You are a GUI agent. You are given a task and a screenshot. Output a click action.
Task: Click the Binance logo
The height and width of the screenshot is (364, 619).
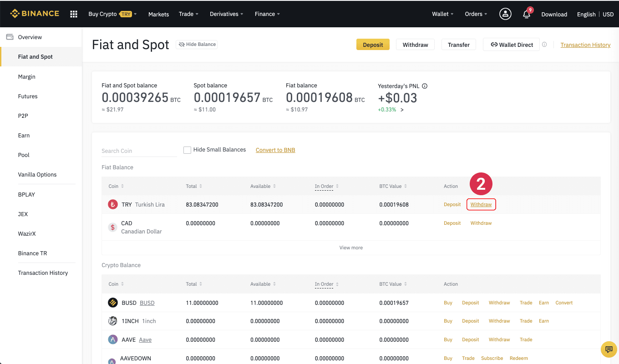[35, 14]
